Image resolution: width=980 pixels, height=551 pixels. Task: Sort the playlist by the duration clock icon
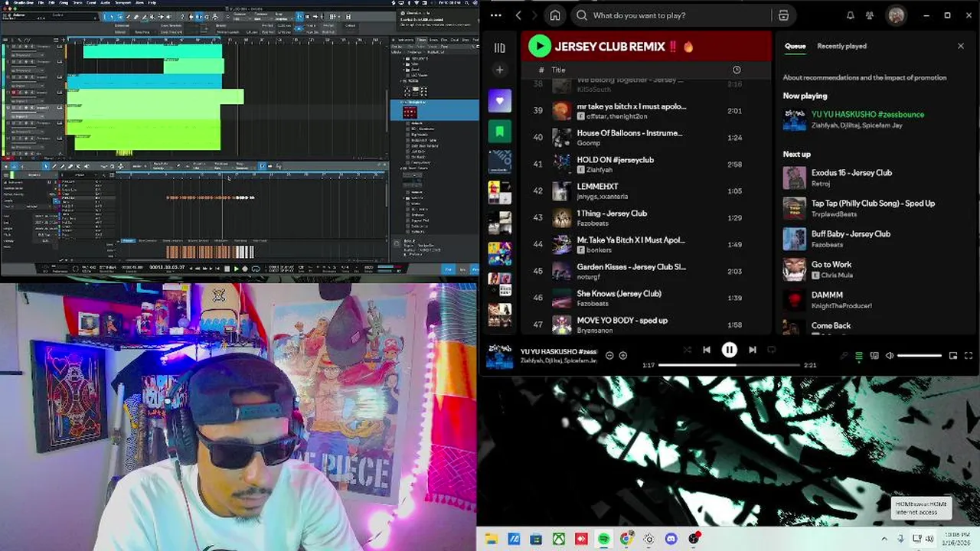(x=737, y=70)
